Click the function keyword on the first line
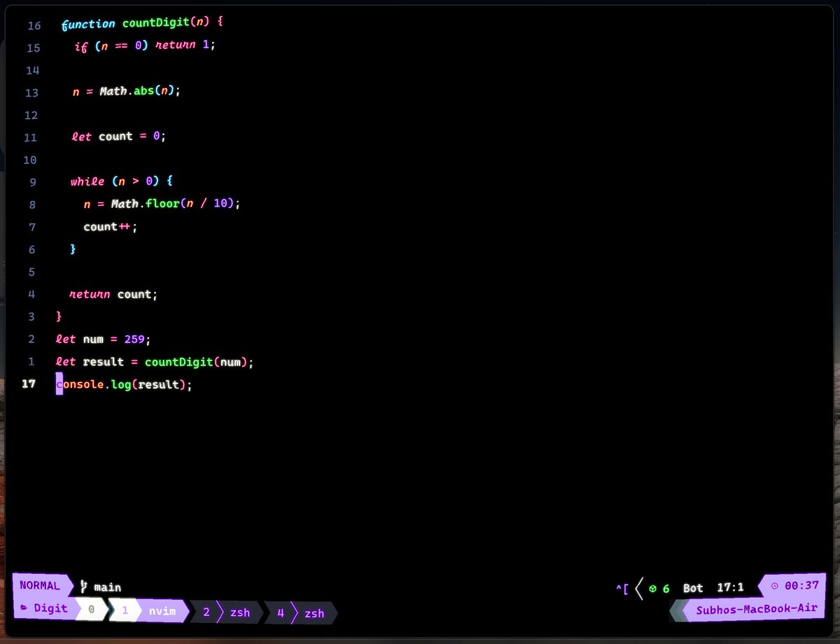 (89, 24)
